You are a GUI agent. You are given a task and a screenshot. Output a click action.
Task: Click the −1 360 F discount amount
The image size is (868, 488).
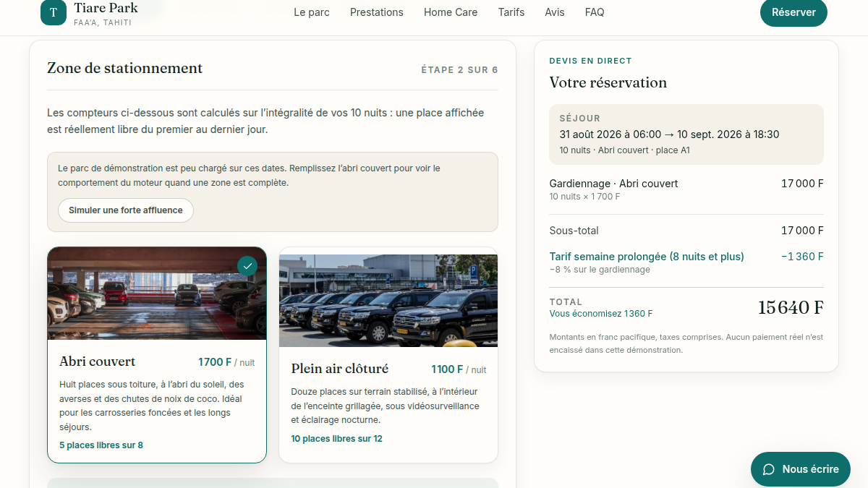802,257
